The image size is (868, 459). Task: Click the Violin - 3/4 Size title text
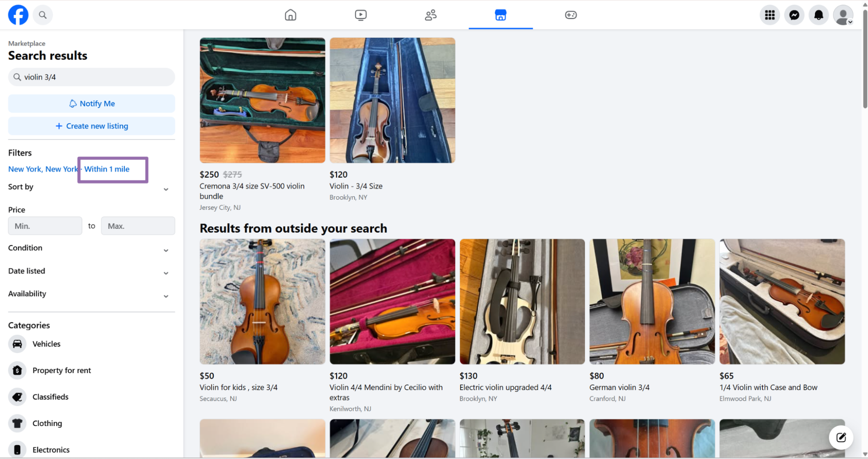[356, 186]
